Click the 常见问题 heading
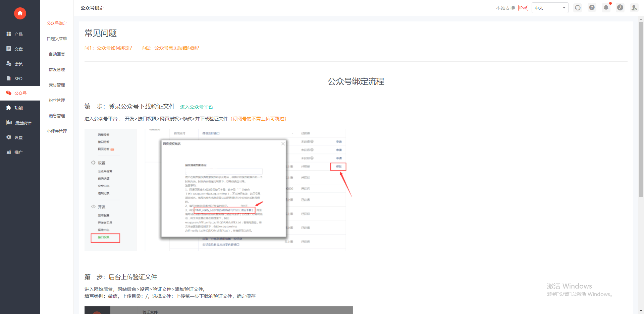This screenshot has height=314, width=644. pyautogui.click(x=101, y=33)
